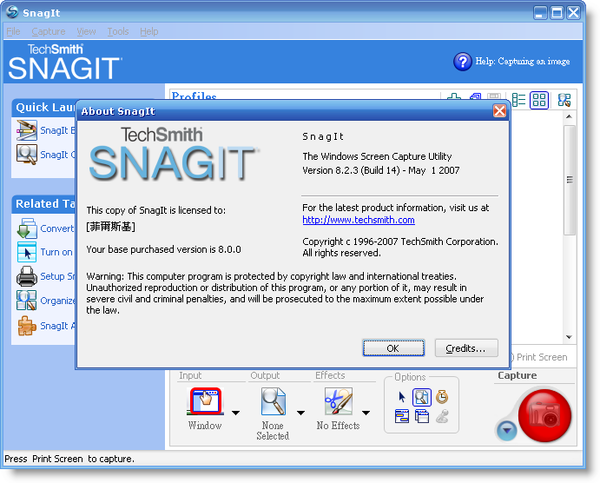Click the Turn on link in Related Tasks
The width and height of the screenshot is (600, 483).
click(x=56, y=252)
